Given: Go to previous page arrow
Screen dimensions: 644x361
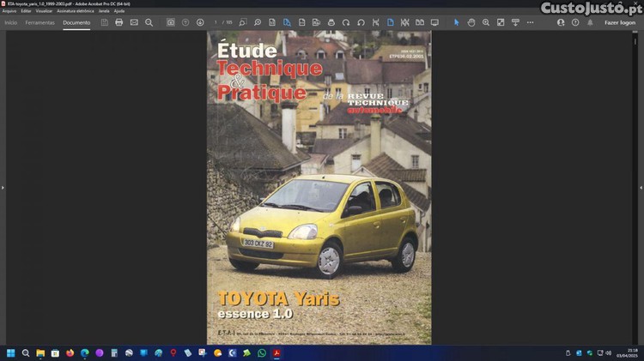Looking at the screenshot, I should [185, 22].
